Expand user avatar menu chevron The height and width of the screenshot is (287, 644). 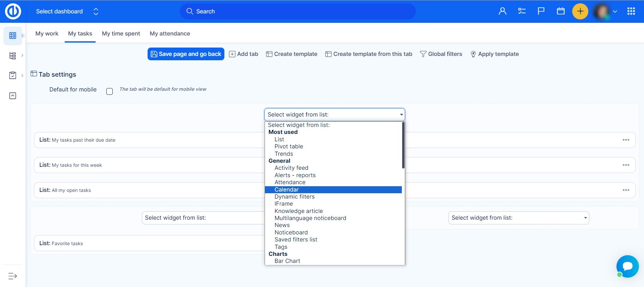tap(615, 11)
